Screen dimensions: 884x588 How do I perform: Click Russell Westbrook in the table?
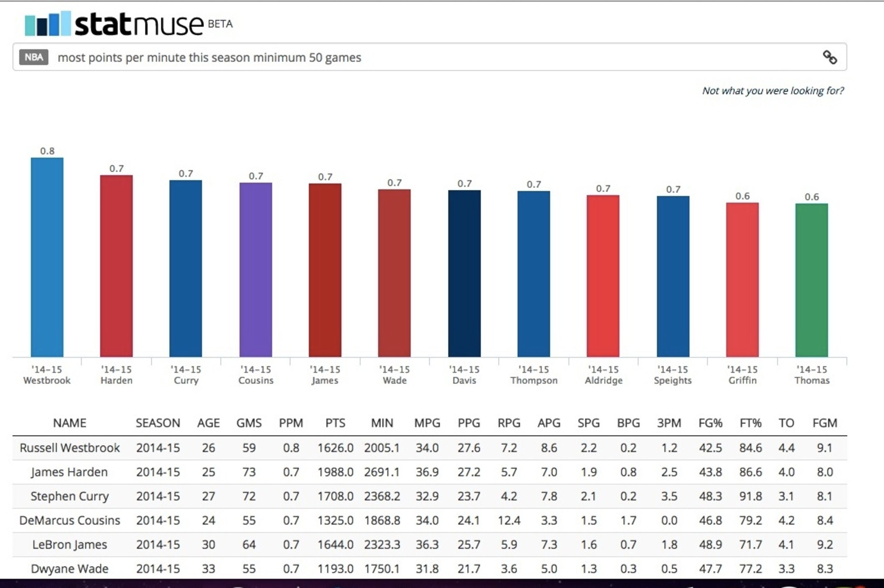click(70, 448)
